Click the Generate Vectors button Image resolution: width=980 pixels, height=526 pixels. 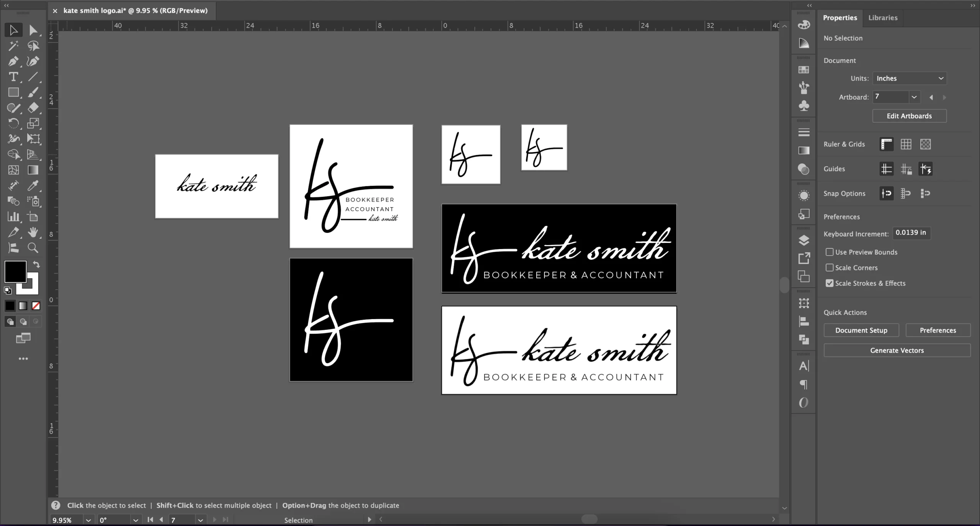pos(897,351)
